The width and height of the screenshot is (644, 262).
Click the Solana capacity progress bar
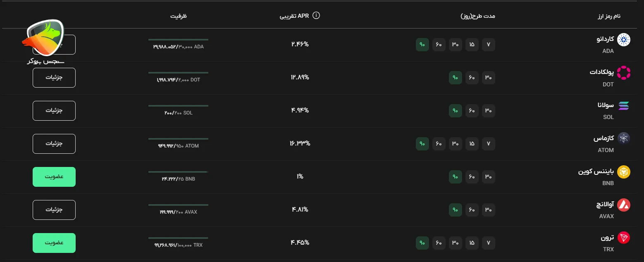[x=178, y=106]
